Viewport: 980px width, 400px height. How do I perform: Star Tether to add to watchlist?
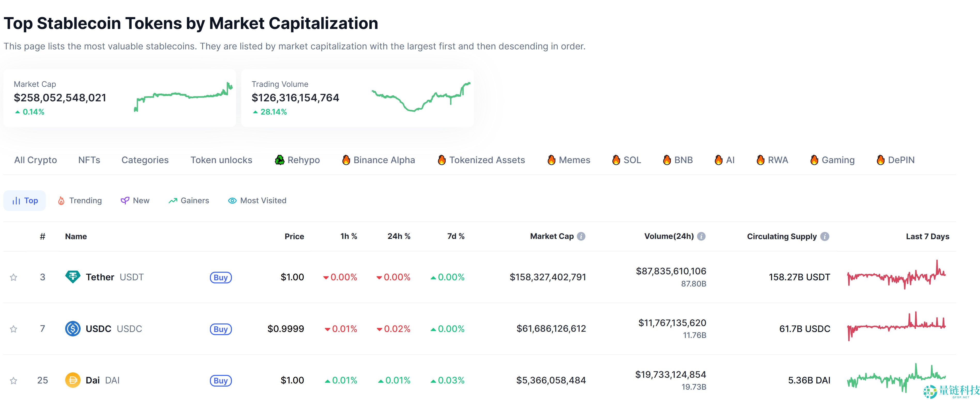(x=13, y=277)
